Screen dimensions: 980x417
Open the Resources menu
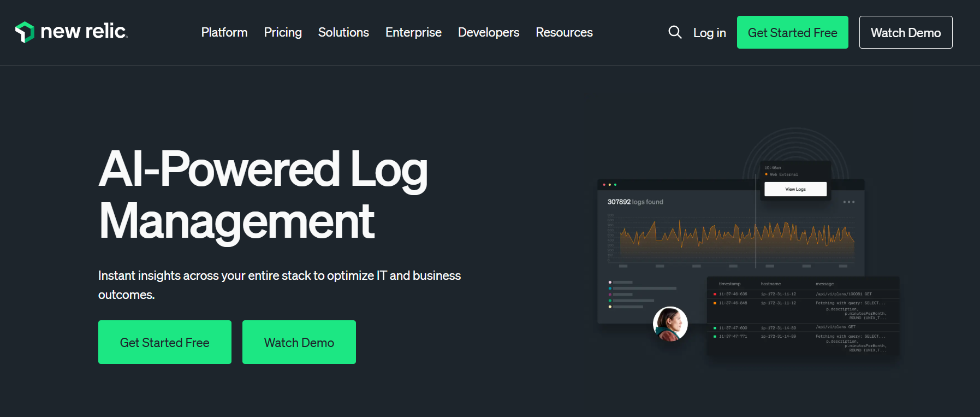[564, 32]
